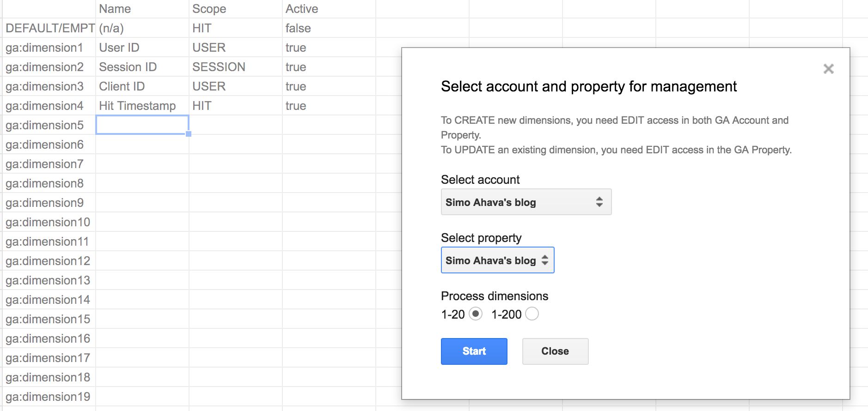Click the Name column header cell
This screenshot has height=411, width=868.
(x=142, y=9)
